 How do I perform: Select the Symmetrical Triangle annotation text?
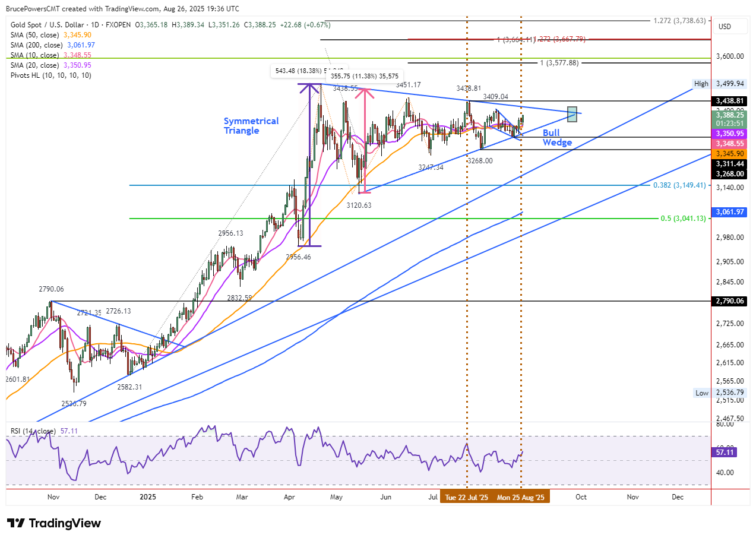(251, 126)
